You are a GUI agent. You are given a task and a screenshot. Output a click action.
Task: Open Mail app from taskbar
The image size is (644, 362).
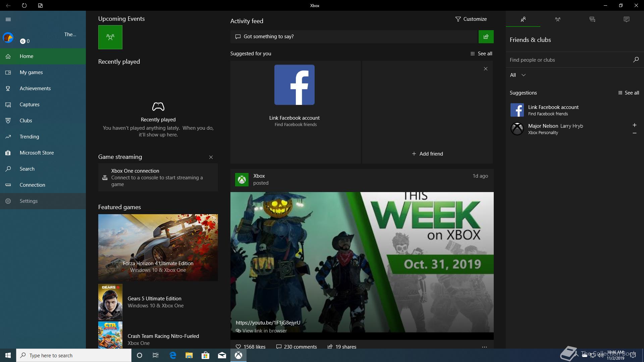click(x=222, y=355)
